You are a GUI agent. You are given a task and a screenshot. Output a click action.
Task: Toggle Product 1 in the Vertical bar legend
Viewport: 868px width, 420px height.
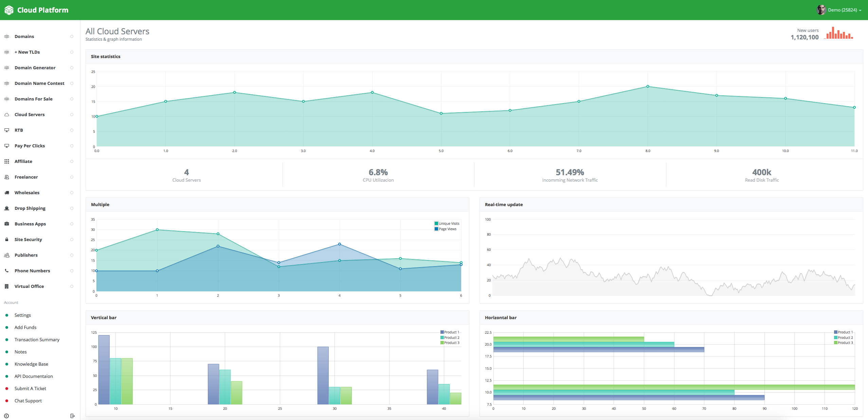[x=442, y=332]
